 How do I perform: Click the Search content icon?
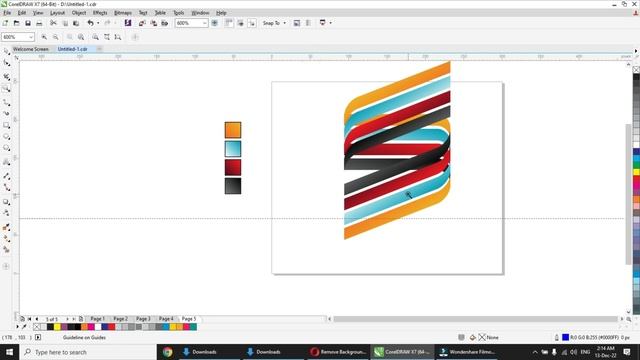click(x=128, y=23)
